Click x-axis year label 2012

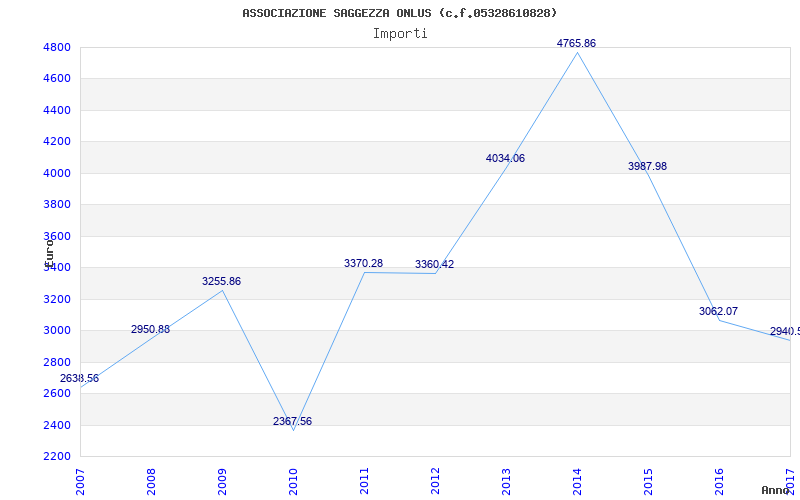click(x=435, y=482)
